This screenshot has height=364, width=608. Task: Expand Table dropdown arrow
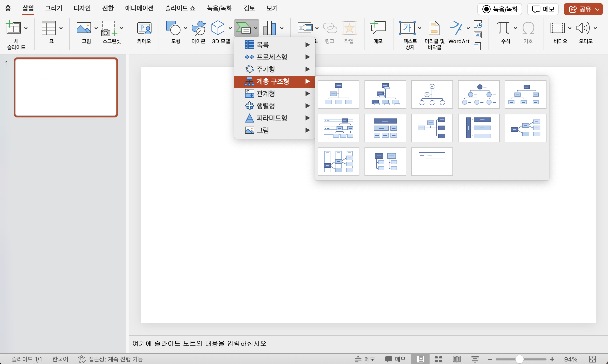point(61,28)
